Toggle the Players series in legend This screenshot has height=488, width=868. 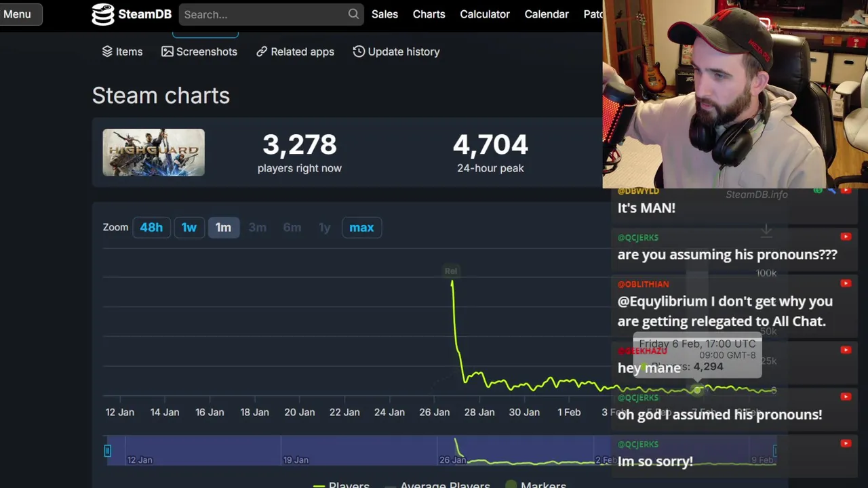click(x=341, y=485)
